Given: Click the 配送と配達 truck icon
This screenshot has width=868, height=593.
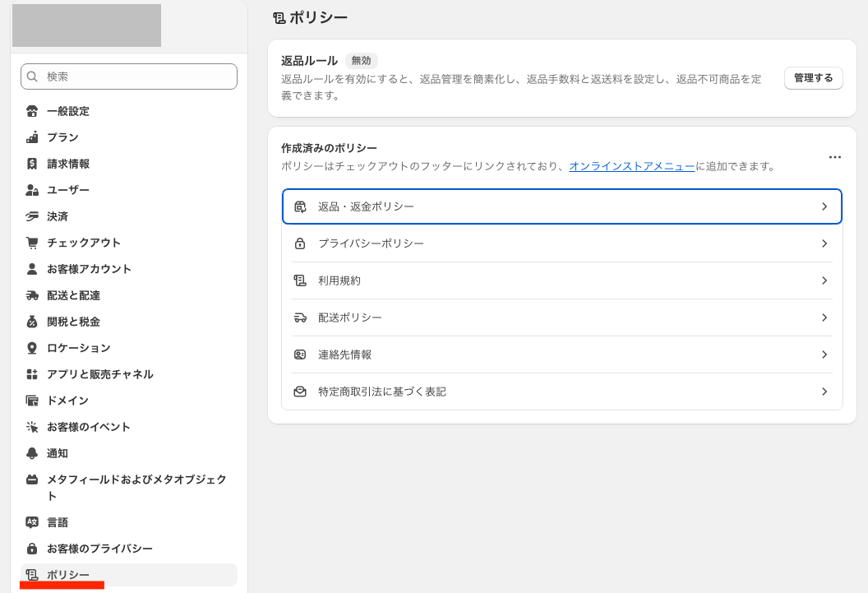Looking at the screenshot, I should pos(32,295).
